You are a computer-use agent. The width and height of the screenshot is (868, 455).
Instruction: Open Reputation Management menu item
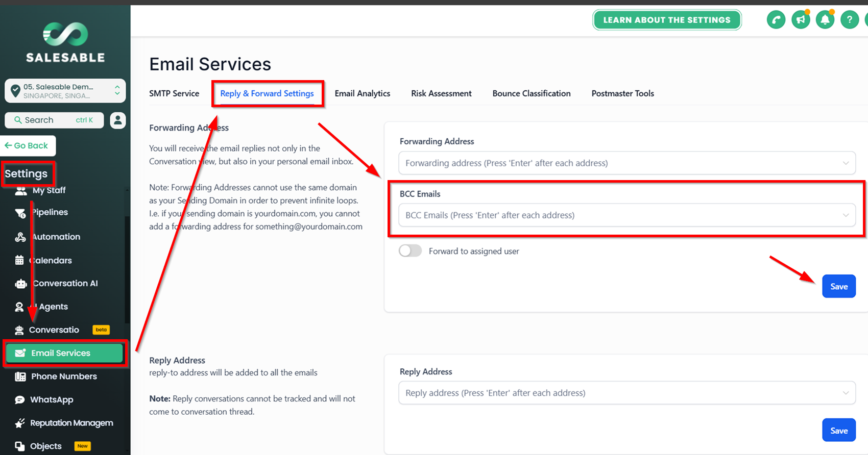coord(71,423)
